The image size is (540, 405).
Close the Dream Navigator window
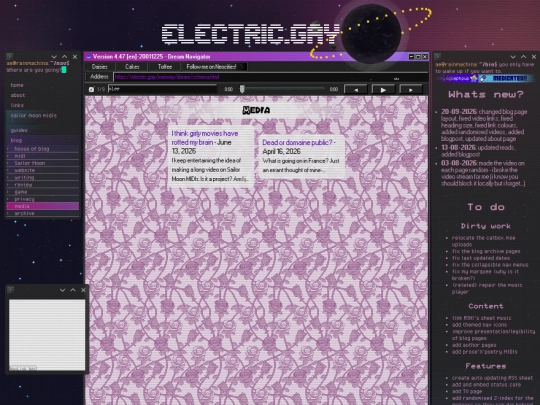point(425,57)
